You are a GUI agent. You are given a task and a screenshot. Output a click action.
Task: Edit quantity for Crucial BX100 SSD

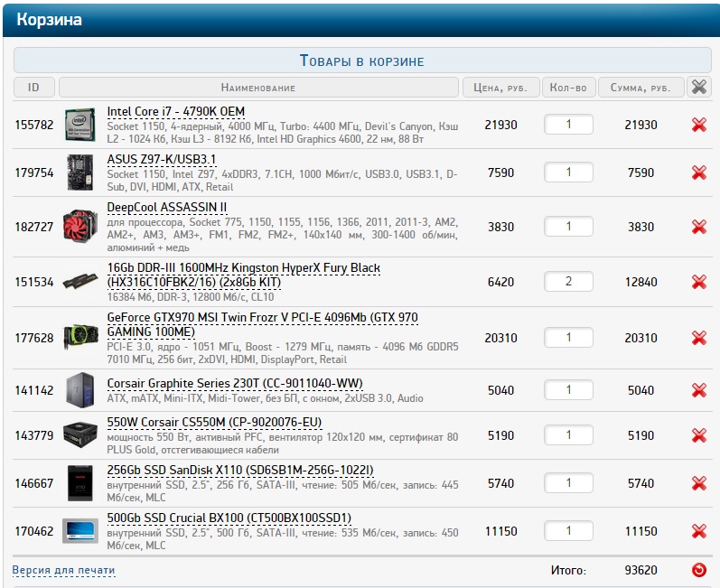click(568, 530)
